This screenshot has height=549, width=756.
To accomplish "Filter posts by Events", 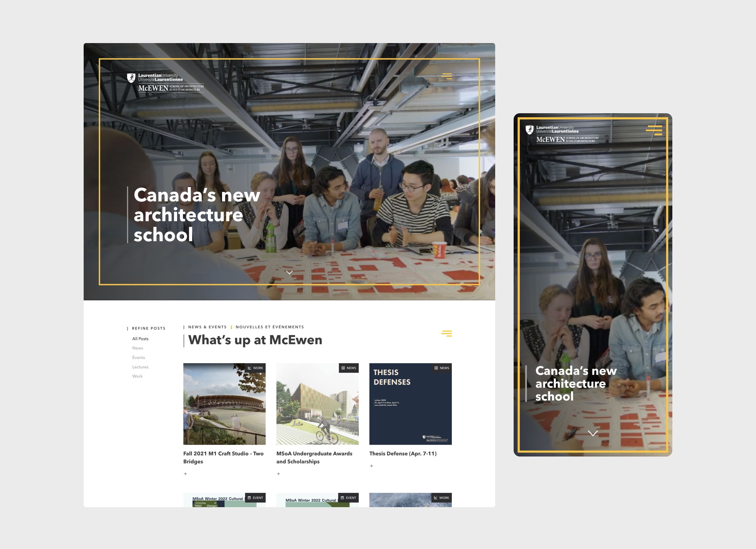I will pos(139,358).
